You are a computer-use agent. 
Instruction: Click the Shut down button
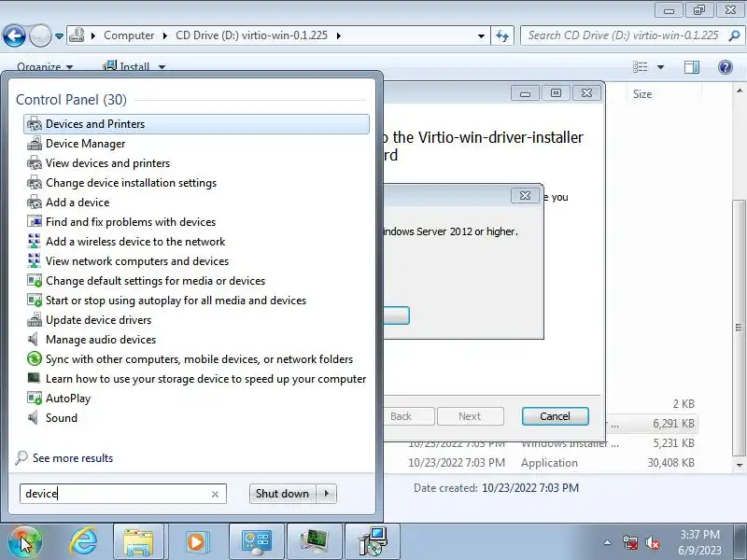point(283,494)
